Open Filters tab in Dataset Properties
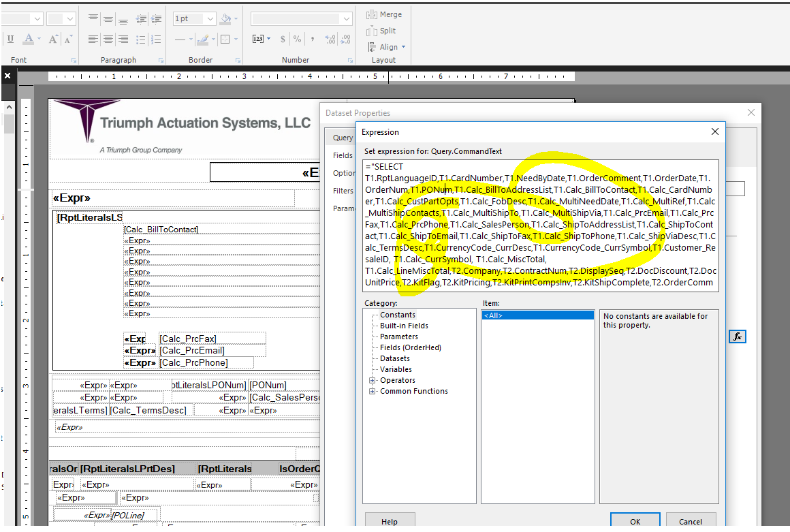Screen dimensions: 790x532 coord(342,191)
